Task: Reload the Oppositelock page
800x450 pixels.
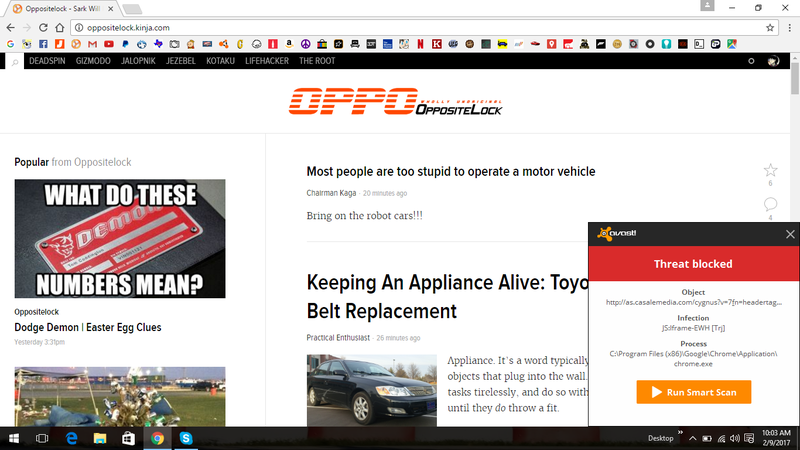Action: pyautogui.click(x=43, y=28)
